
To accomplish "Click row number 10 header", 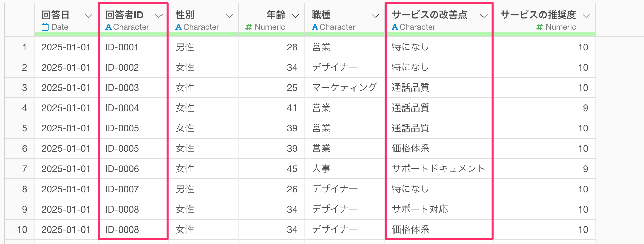I will 22,229.
